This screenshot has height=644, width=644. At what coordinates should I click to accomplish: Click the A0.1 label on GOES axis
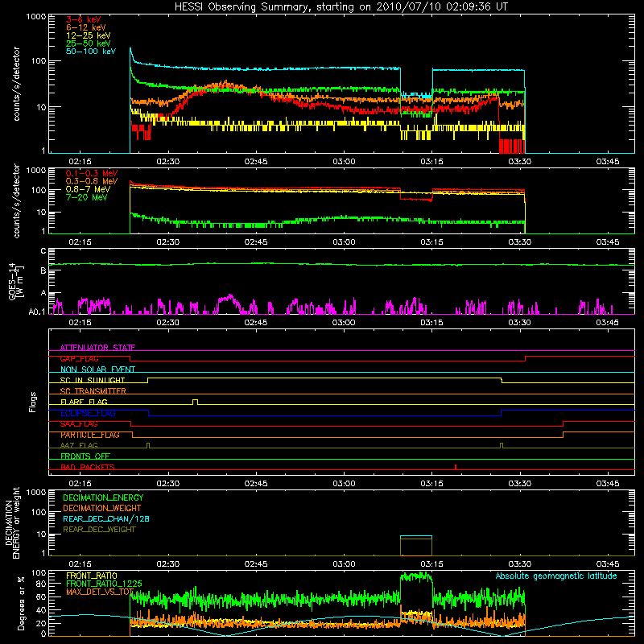[37, 312]
